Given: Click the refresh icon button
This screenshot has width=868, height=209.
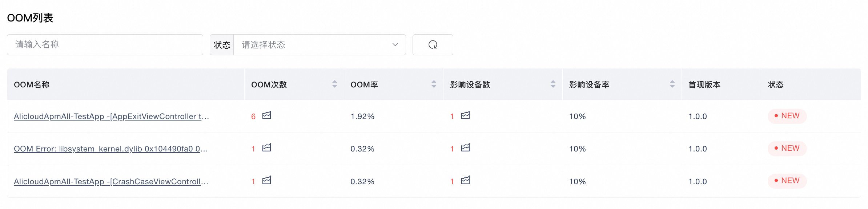Looking at the screenshot, I should (x=433, y=45).
